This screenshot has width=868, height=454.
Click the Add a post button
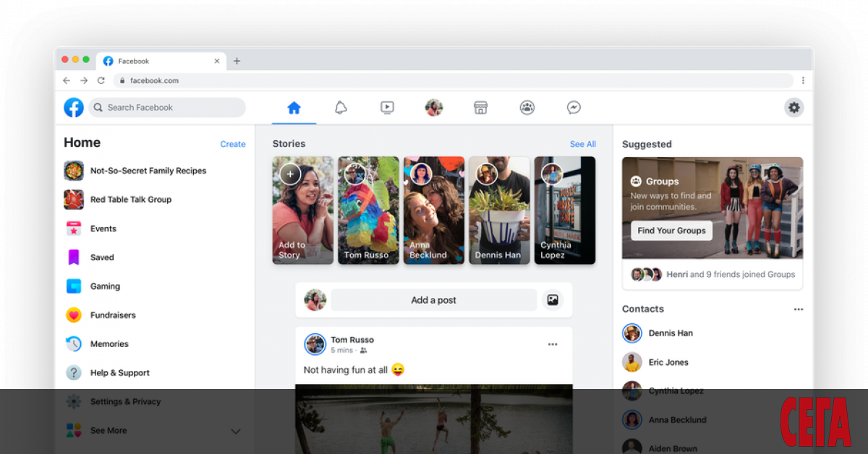click(434, 300)
